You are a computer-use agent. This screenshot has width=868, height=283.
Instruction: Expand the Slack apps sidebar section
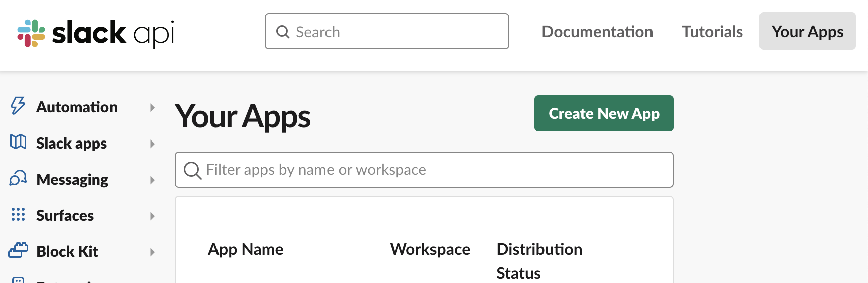(152, 144)
